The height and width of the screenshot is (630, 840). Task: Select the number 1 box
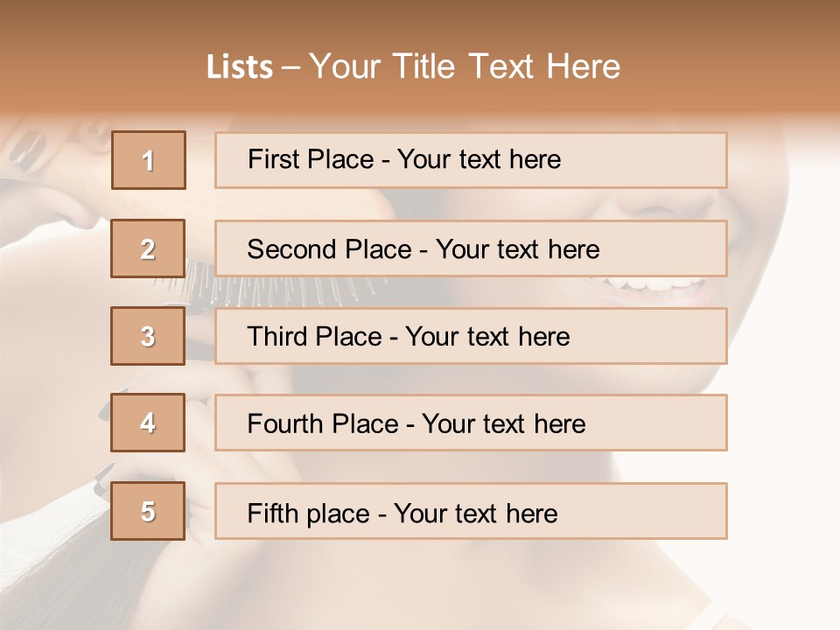click(149, 160)
